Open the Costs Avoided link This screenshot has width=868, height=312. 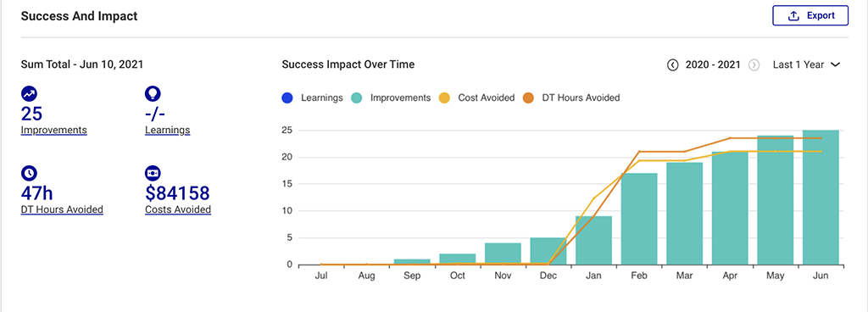point(178,209)
